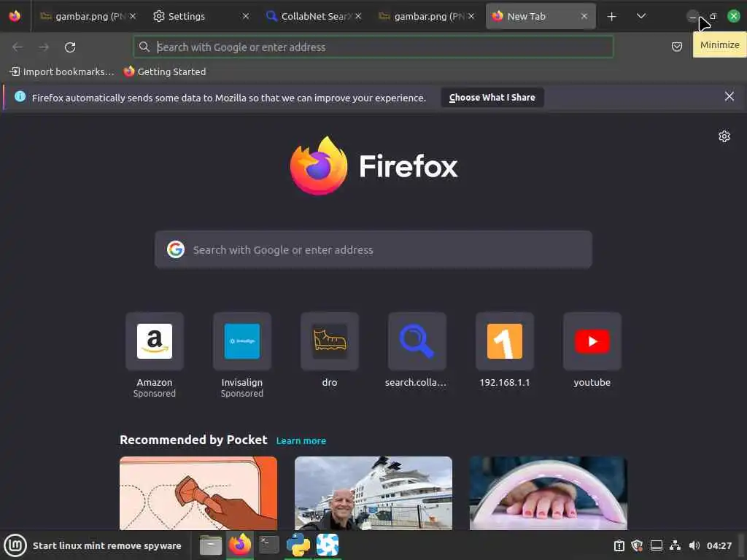Switch to the CollabNet Search tab
747x560 pixels.
pos(312,16)
